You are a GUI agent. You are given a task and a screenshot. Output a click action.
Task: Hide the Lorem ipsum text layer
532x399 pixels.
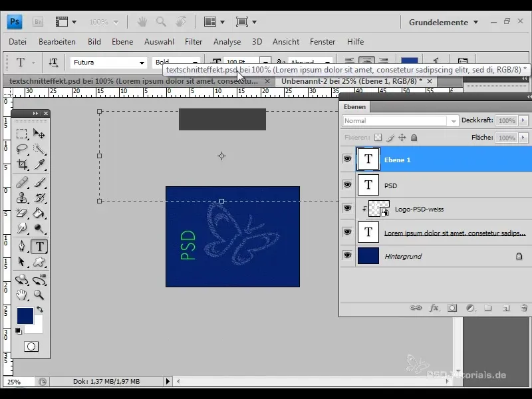click(347, 231)
